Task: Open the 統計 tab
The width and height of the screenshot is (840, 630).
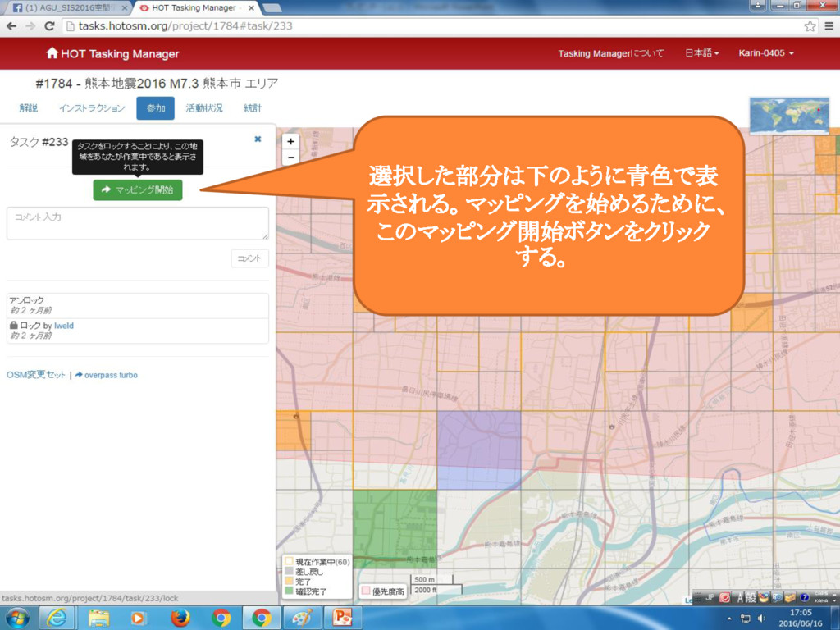Action: coord(253,108)
